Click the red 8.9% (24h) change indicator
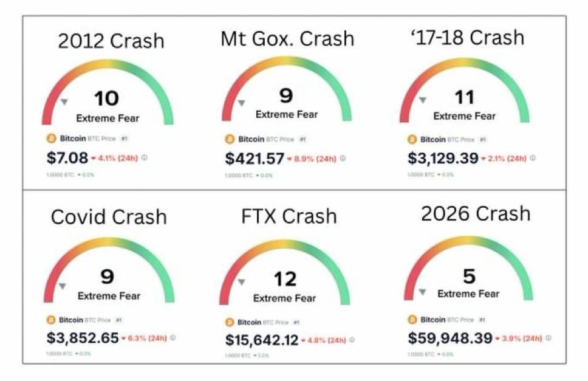 click(x=312, y=159)
